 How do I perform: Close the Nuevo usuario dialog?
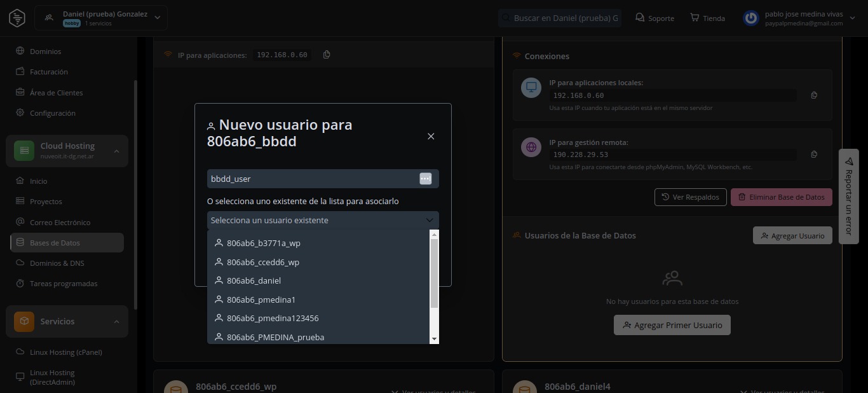click(x=431, y=136)
